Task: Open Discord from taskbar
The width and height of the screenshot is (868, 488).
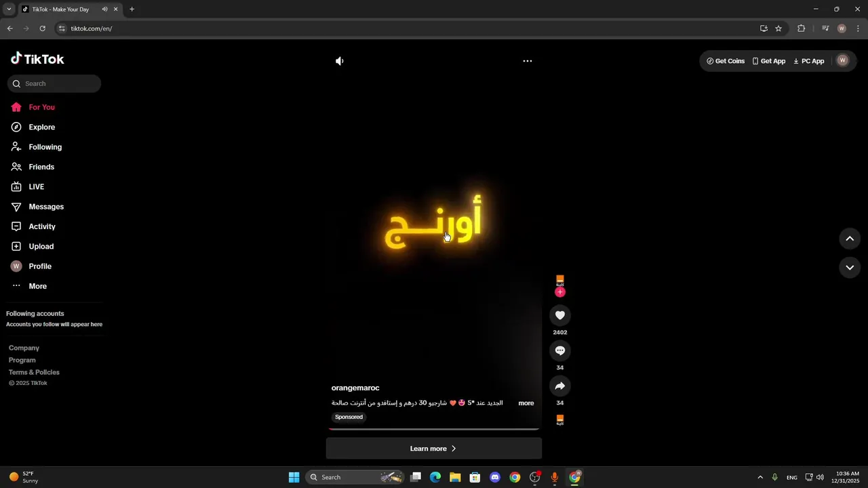Action: [x=495, y=477]
